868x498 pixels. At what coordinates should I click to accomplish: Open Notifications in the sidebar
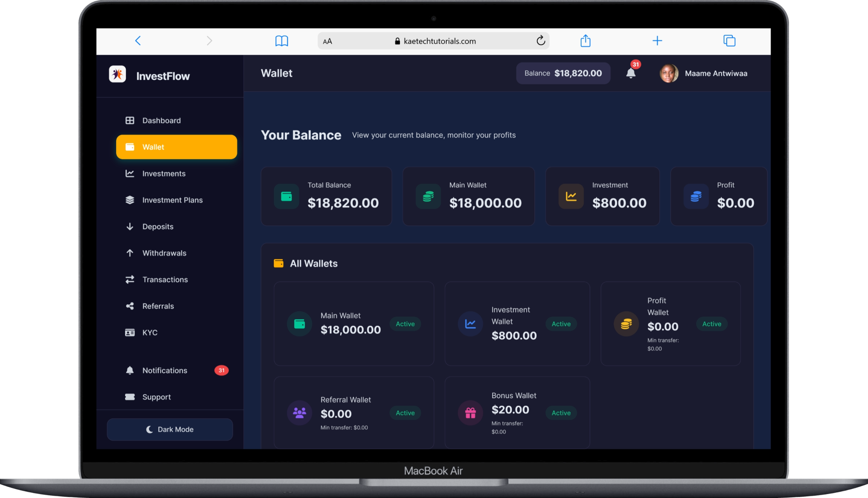[x=177, y=370]
